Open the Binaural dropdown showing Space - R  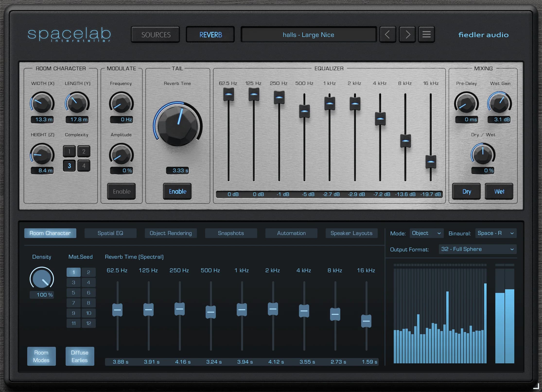pyautogui.click(x=495, y=233)
